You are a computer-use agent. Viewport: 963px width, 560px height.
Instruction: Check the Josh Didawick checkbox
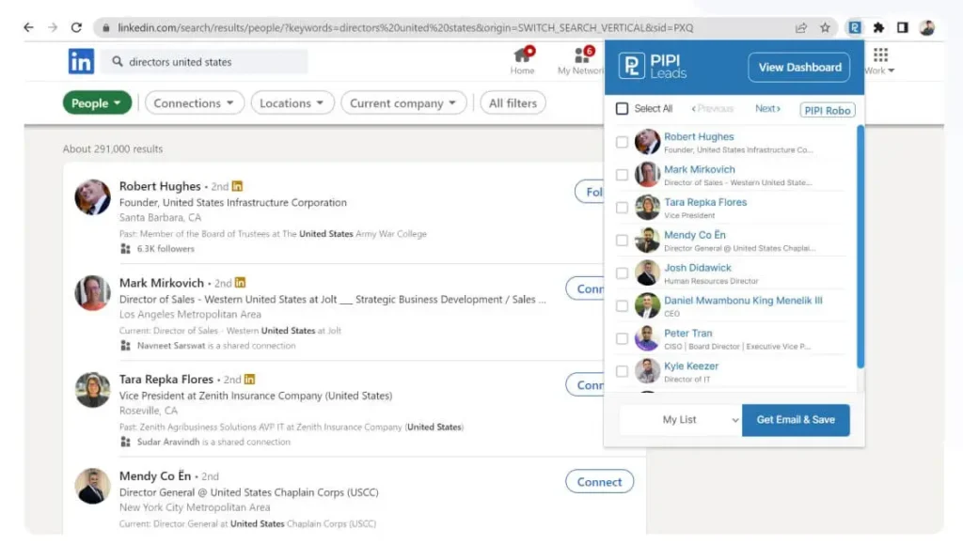point(623,272)
